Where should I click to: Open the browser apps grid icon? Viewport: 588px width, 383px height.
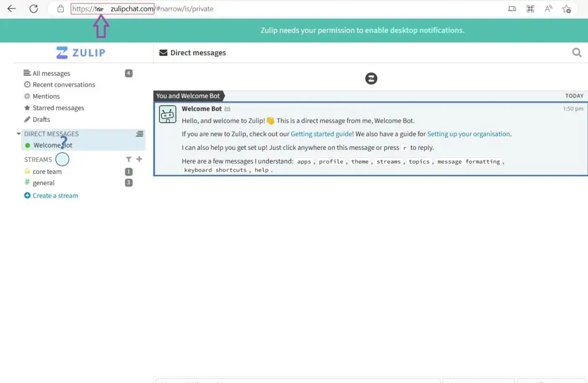(530, 9)
